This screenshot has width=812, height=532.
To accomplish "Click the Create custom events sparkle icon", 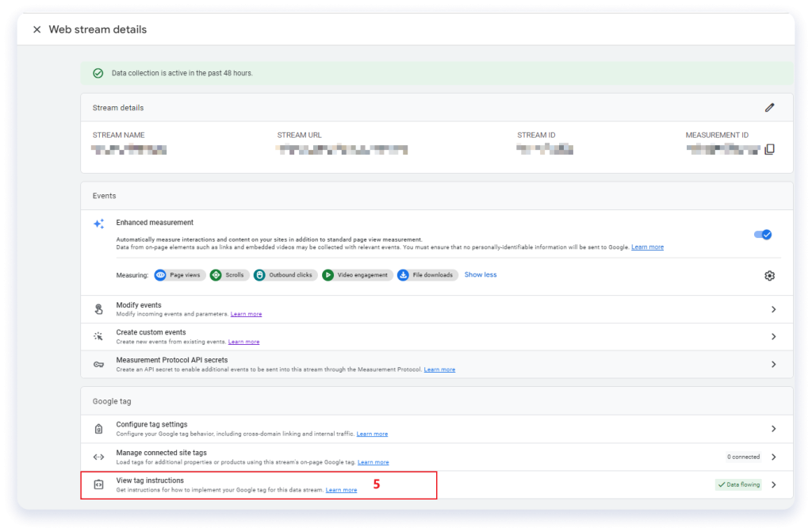I will point(99,336).
